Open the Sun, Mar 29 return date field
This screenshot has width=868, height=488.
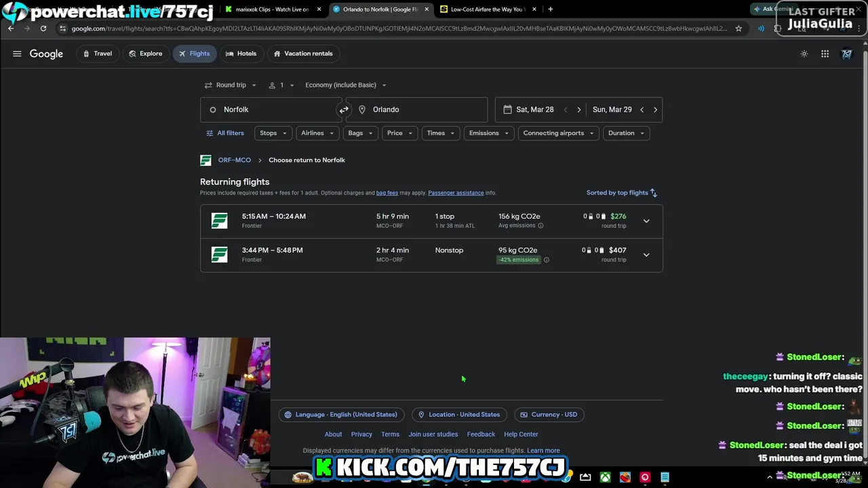(612, 110)
